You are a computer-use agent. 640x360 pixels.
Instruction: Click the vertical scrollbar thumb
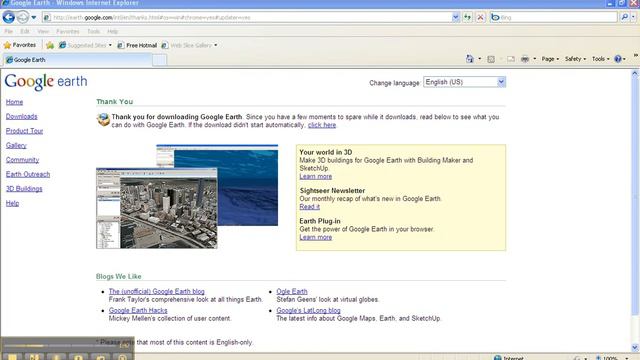pos(635,197)
